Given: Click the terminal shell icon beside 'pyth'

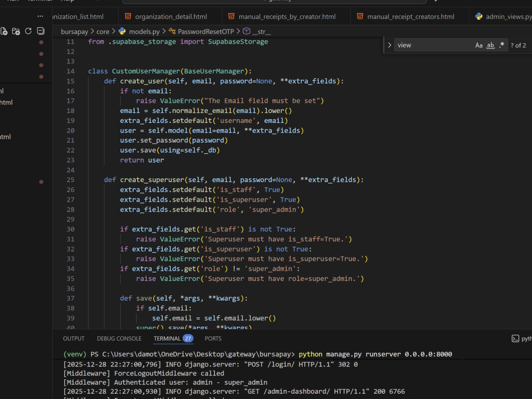Looking at the screenshot, I should [x=516, y=338].
